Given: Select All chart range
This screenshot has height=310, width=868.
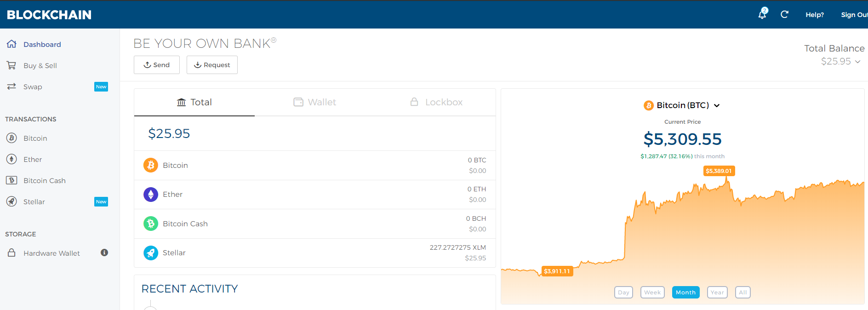Looking at the screenshot, I should point(743,292).
